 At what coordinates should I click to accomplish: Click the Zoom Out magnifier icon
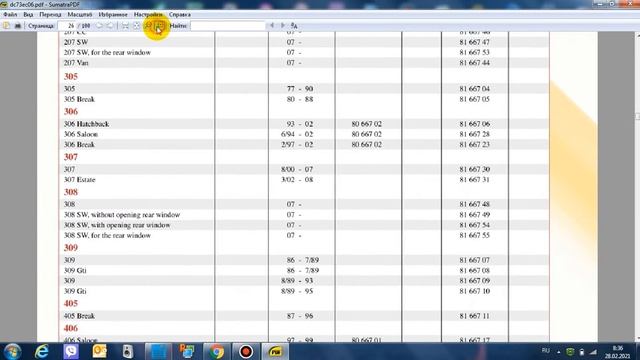coord(149,26)
